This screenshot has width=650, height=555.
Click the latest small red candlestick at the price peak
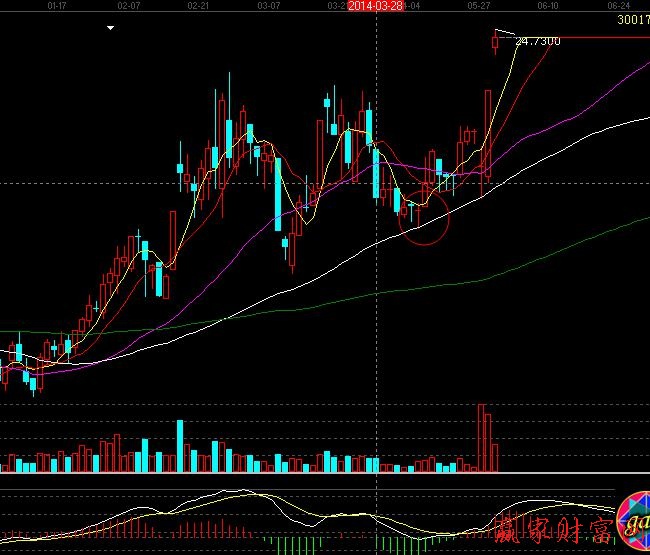point(495,41)
